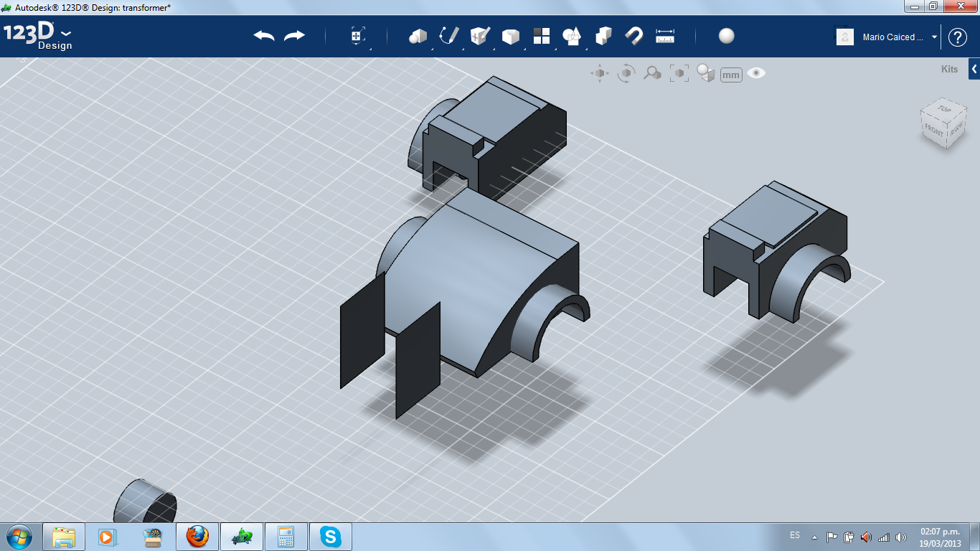Open the Primitives tool menu
The height and width of the screenshot is (551, 980).
[x=418, y=37]
